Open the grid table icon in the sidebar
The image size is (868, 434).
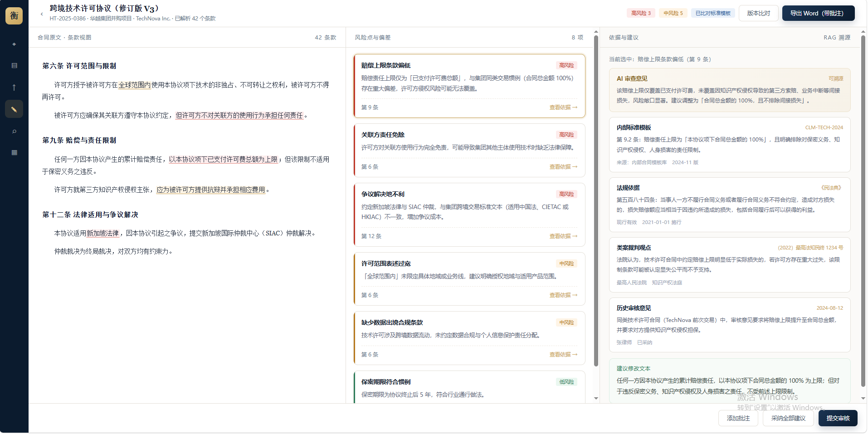point(14,153)
